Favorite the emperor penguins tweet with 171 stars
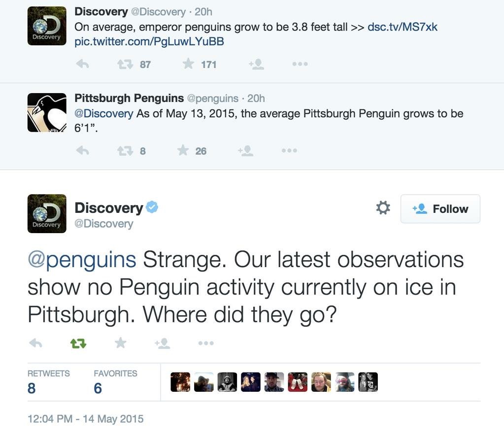Viewport: 504px width, 446px height. tap(188, 64)
